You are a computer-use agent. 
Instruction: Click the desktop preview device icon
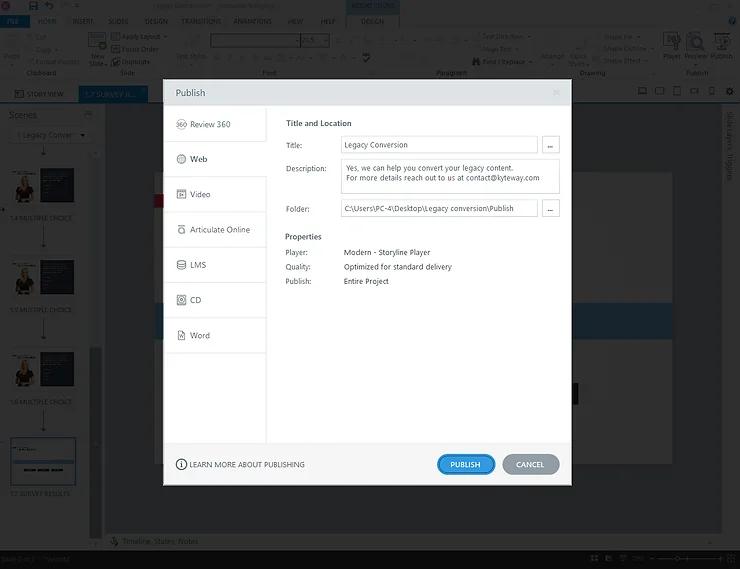pyautogui.click(x=642, y=91)
